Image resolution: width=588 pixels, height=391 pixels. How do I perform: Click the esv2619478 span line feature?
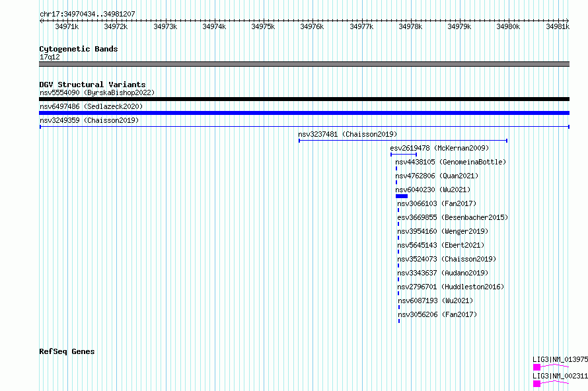pos(404,155)
